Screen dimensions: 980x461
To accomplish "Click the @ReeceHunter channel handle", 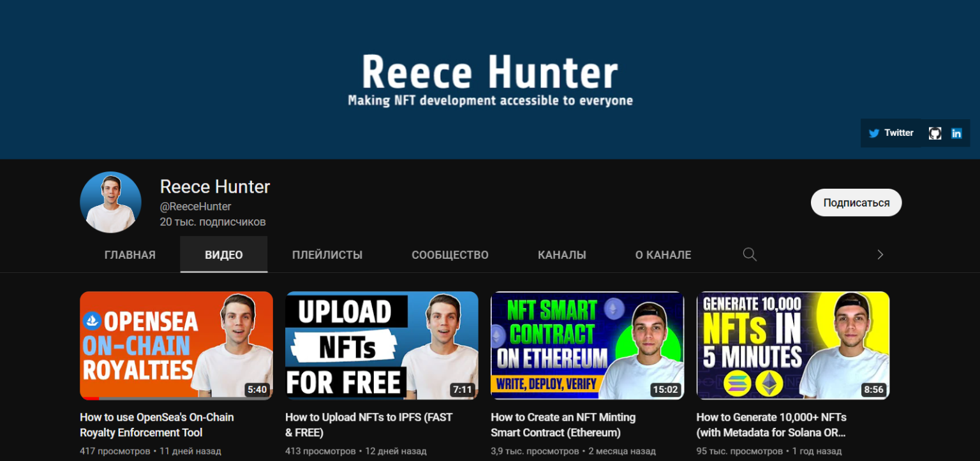I will tap(195, 207).
